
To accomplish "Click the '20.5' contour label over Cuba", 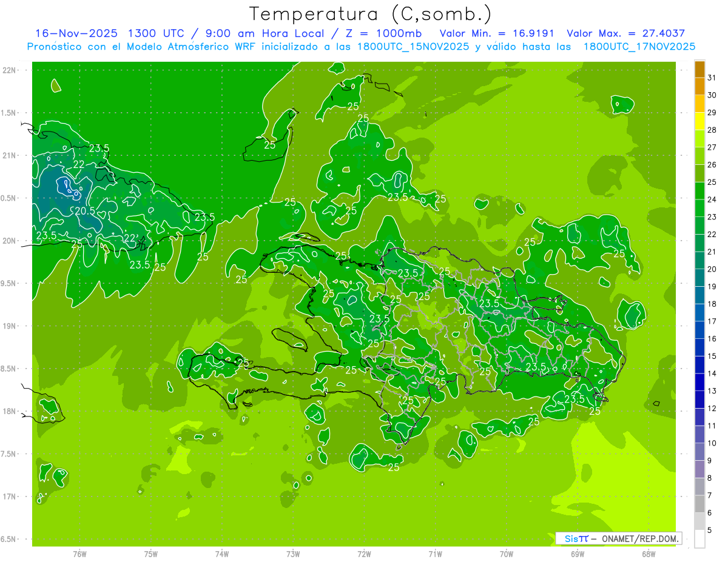I will pos(85,211).
